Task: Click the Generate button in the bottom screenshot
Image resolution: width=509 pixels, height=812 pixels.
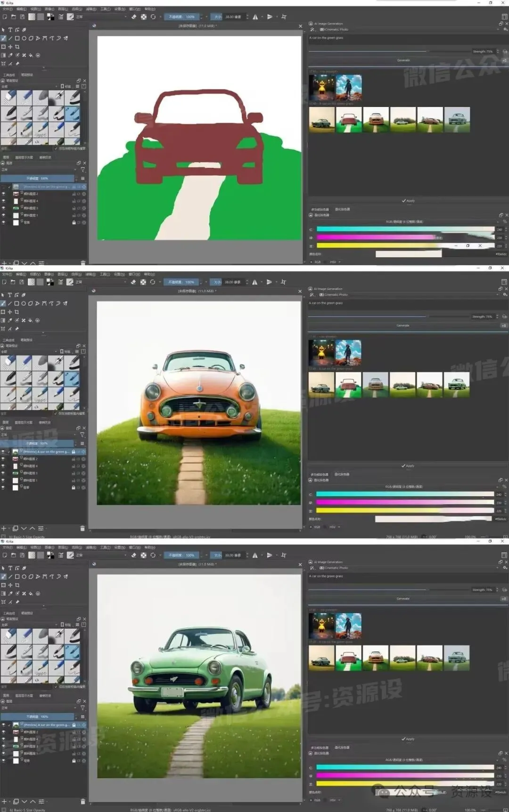Action: tap(403, 599)
